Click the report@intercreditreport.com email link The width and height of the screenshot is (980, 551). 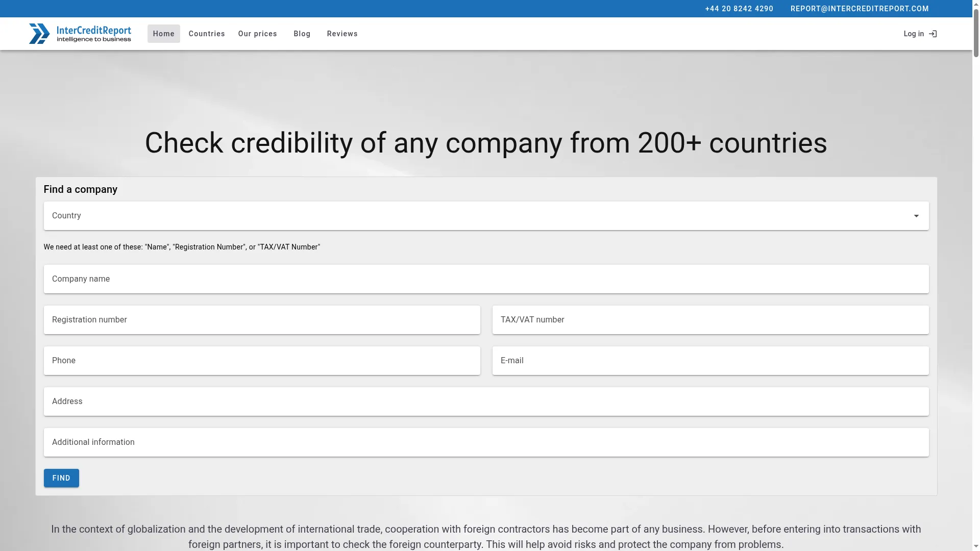coord(860,9)
